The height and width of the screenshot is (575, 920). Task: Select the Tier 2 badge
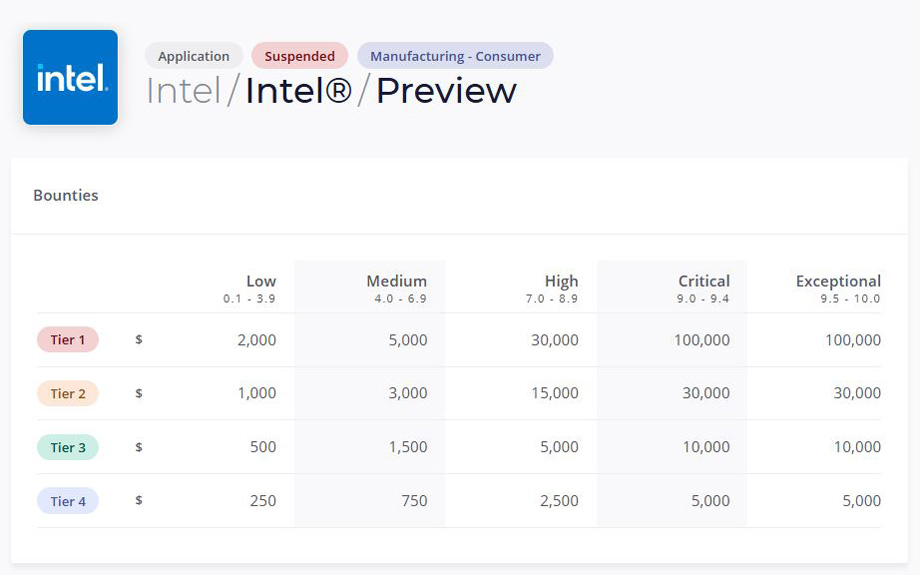[x=67, y=394]
